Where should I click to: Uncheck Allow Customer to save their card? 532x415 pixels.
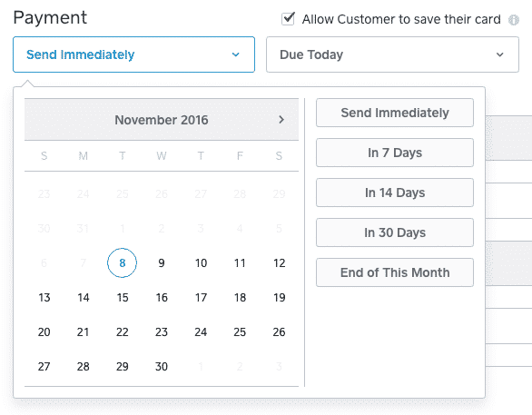(x=288, y=19)
